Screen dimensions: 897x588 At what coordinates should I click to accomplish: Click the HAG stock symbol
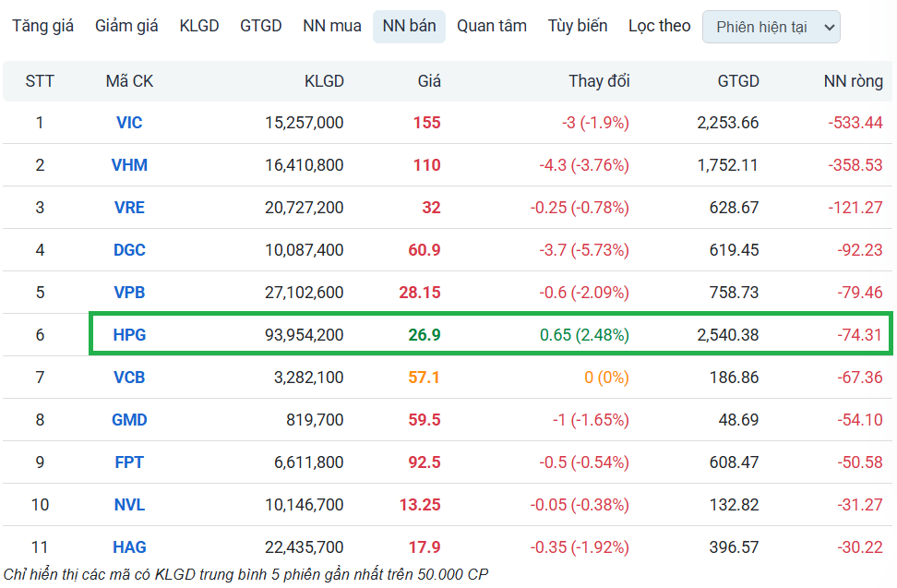(x=129, y=547)
